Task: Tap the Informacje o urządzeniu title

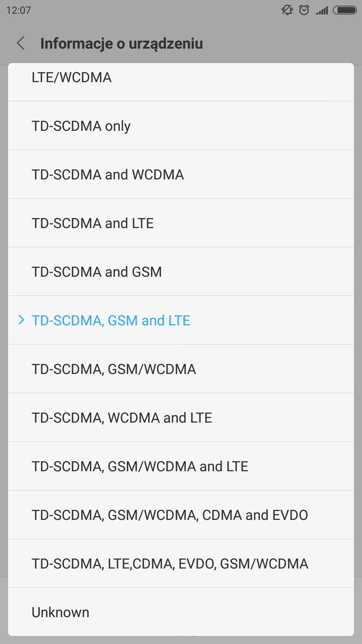Action: tap(122, 44)
